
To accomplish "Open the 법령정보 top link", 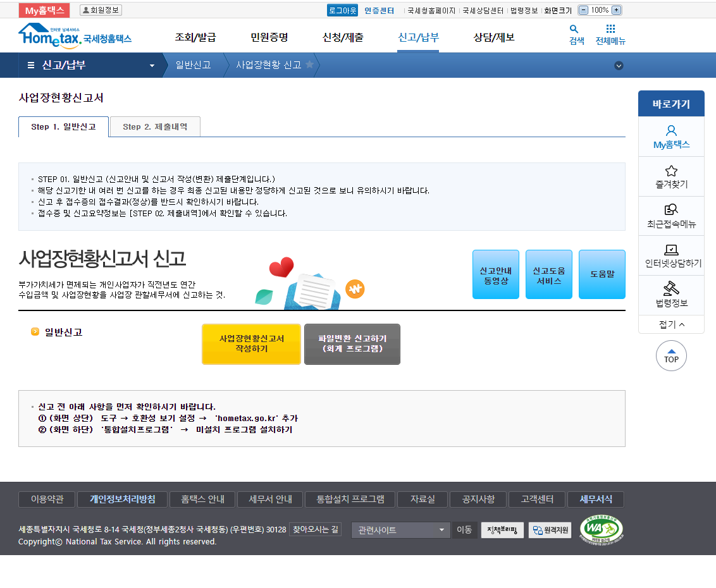I will coord(524,11).
